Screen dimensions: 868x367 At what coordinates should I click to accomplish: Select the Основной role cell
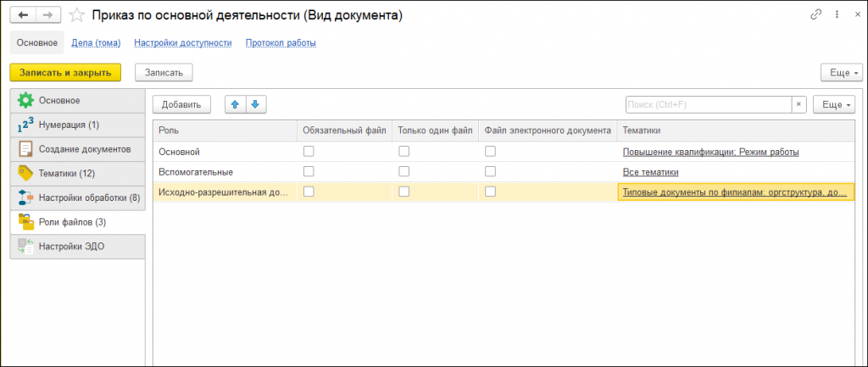[225, 152]
